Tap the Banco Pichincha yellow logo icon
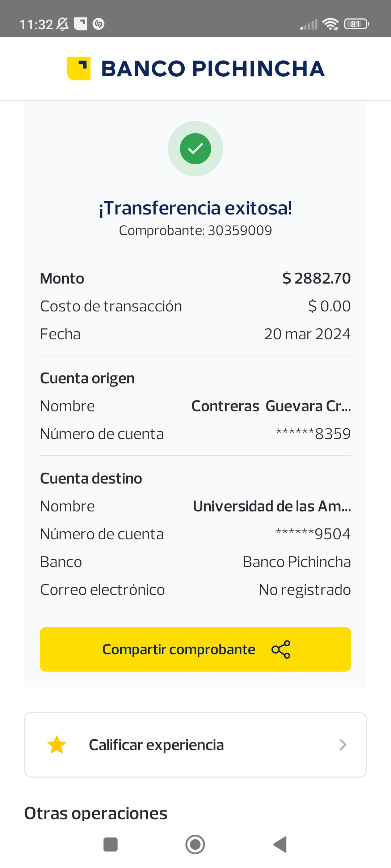Image resolution: width=391 pixels, height=868 pixels. click(79, 68)
